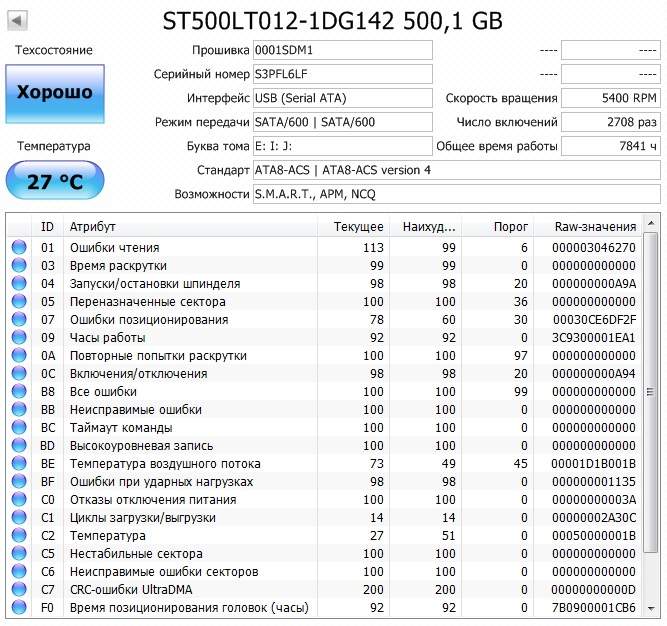The width and height of the screenshot is (667, 626).
Task: Click status icon for Все ошибки row
Action: pos(19,391)
